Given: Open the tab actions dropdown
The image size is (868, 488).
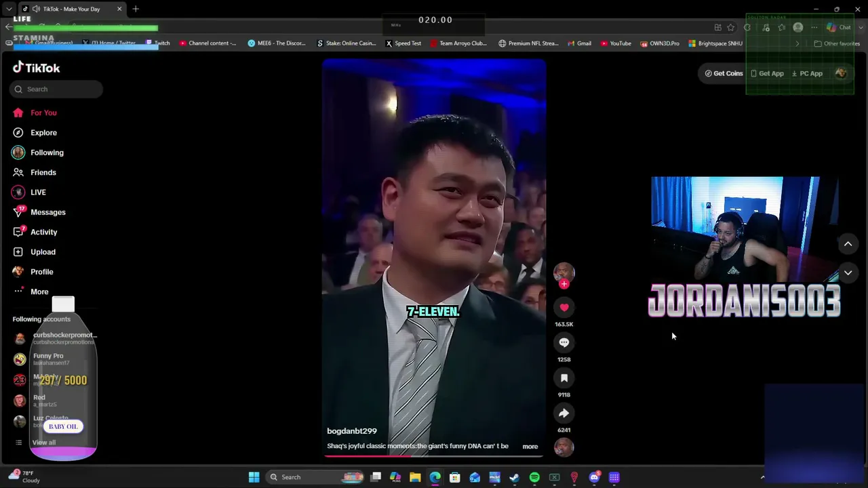Looking at the screenshot, I should [8, 9].
